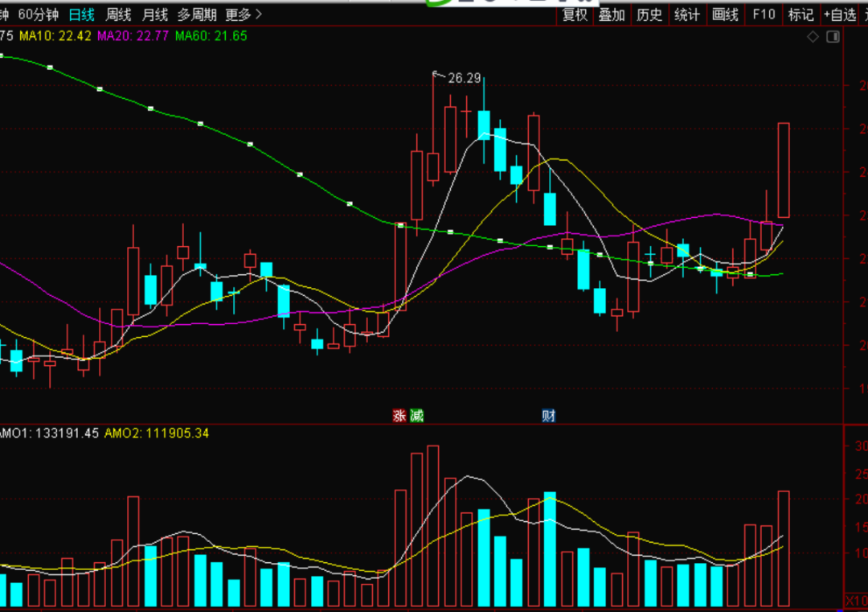Click the 叠加 overlay button

point(612,15)
